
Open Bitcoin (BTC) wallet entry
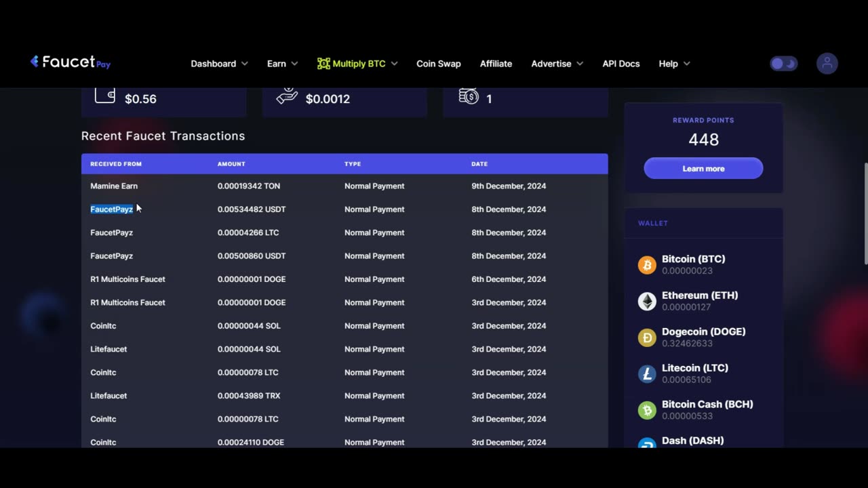click(703, 264)
